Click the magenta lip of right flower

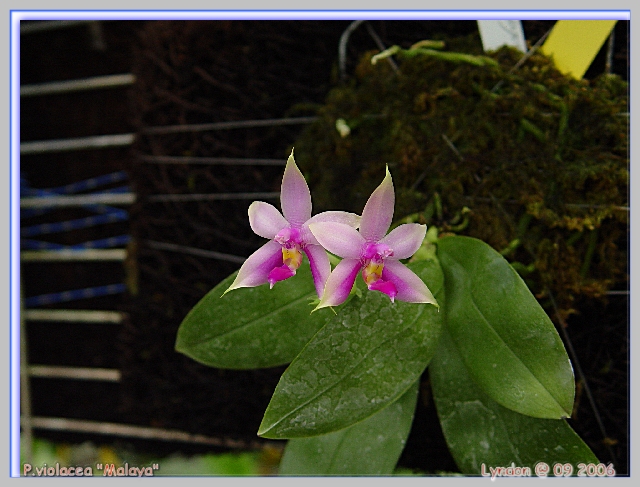(x=384, y=288)
